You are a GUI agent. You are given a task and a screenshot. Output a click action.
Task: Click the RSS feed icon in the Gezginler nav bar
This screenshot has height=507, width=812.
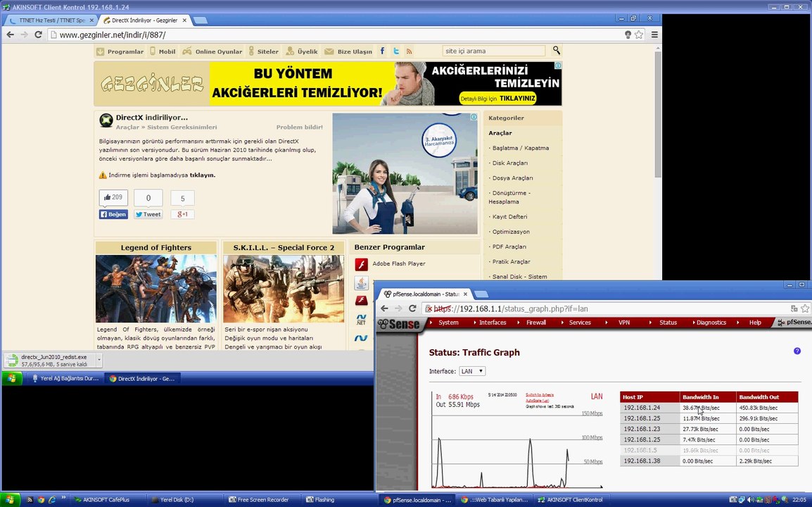pos(409,51)
